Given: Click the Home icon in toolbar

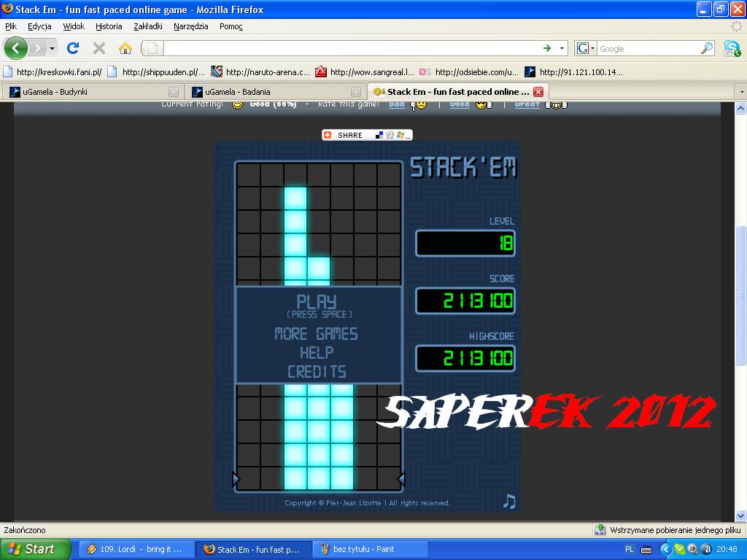Looking at the screenshot, I should pyautogui.click(x=125, y=48).
